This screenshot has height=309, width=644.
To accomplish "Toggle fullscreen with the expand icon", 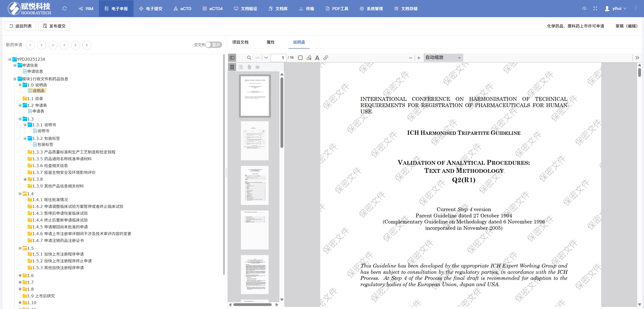I will pyautogui.click(x=595, y=9).
